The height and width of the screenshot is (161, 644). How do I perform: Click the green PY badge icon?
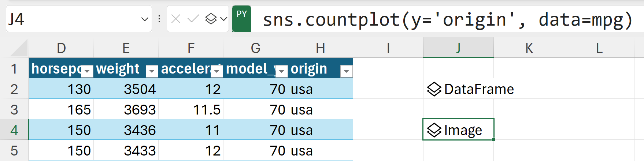(x=241, y=18)
